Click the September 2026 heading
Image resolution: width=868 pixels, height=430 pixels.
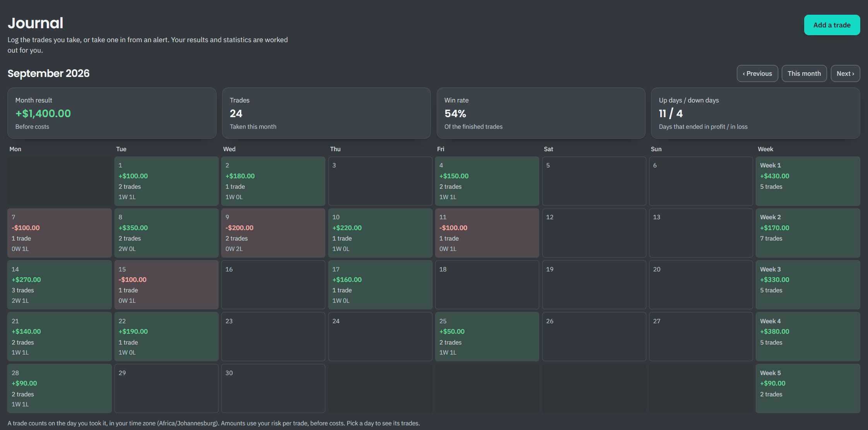48,73
